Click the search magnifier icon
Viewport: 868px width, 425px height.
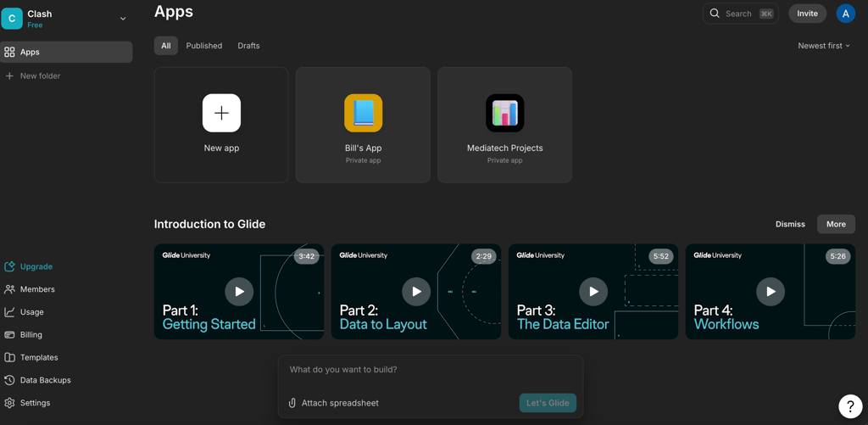715,14
